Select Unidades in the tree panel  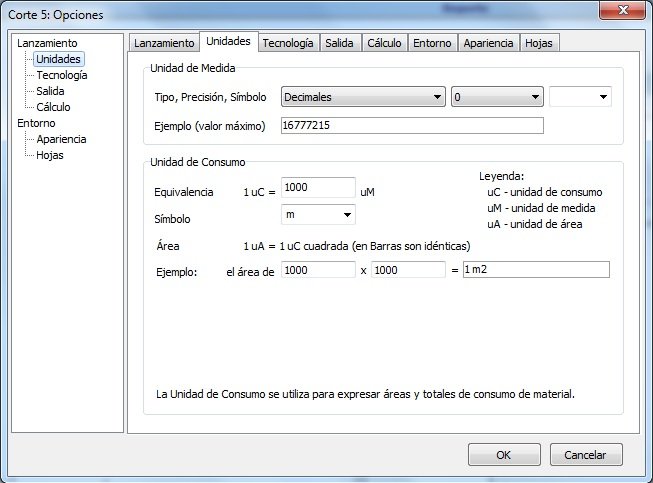58,59
